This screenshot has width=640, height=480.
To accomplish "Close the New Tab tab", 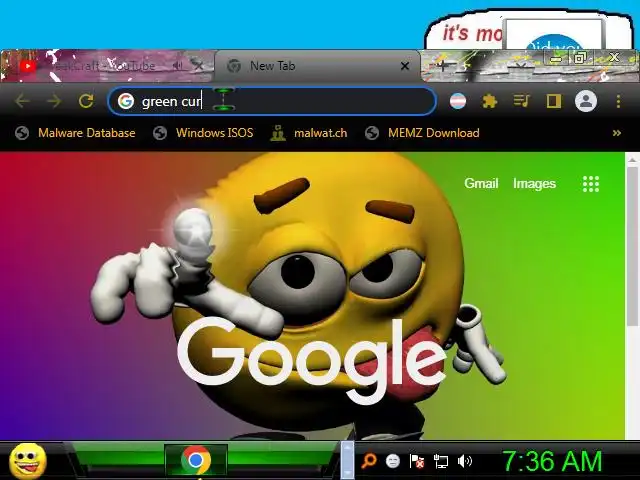I will click(405, 66).
